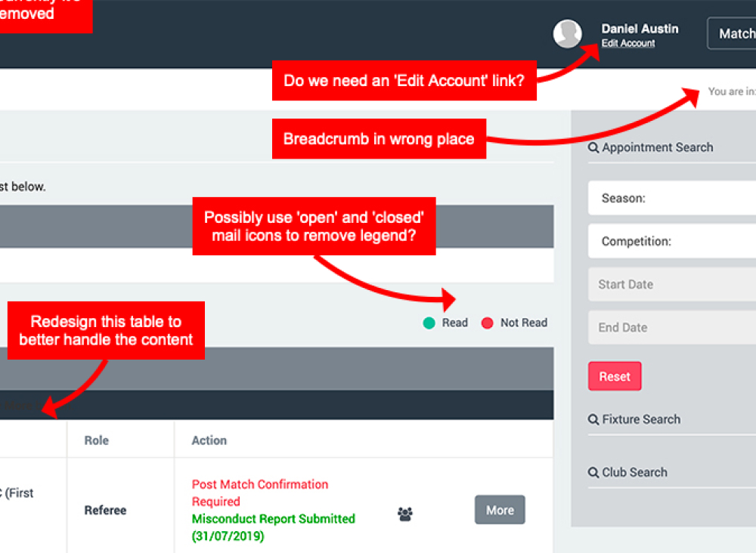The width and height of the screenshot is (756, 553).
Task: Click the Fixture Search magnifier icon
Action: tap(593, 420)
